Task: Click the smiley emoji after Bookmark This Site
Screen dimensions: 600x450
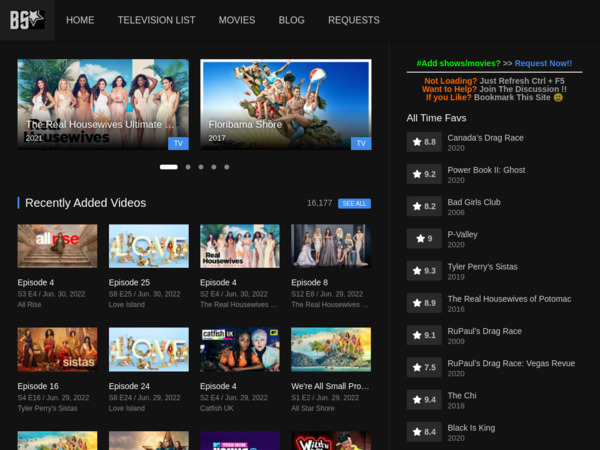Action: click(559, 98)
